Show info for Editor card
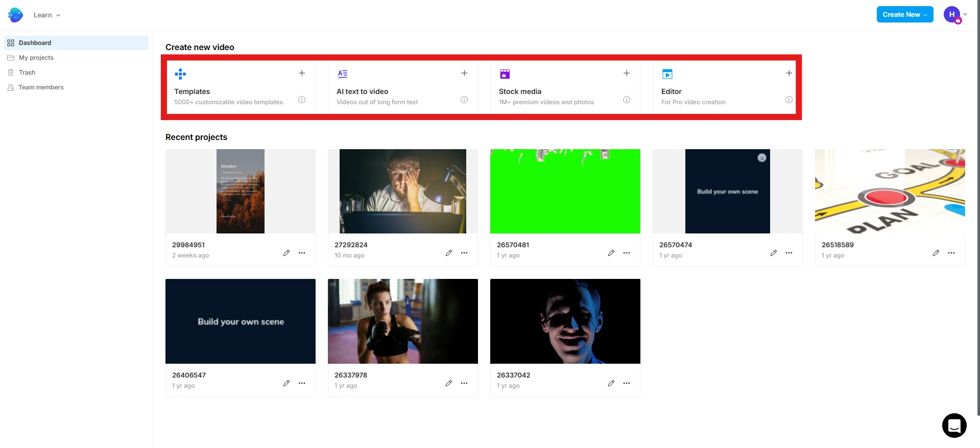980x448 pixels. [789, 100]
